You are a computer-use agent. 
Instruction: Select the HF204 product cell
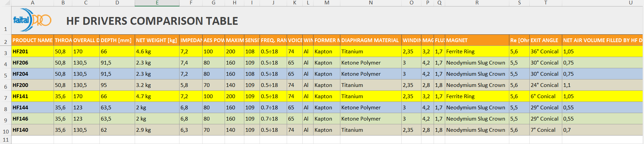[x=33, y=74]
